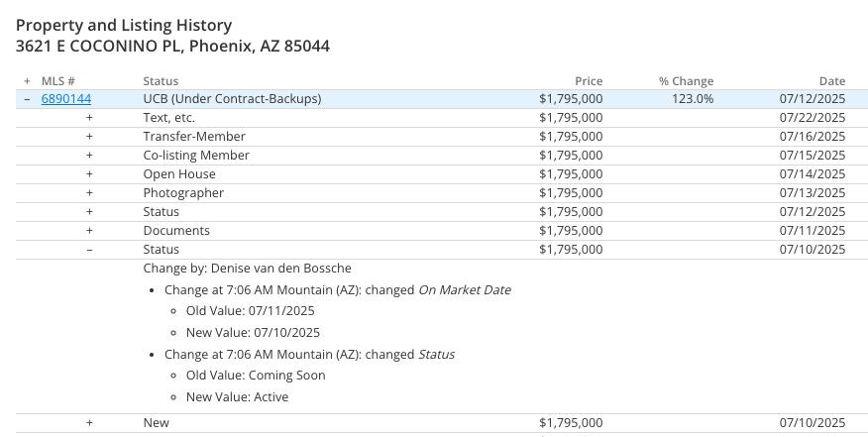868x437 pixels.
Task: Expand the Documents history row
Action: click(89, 231)
